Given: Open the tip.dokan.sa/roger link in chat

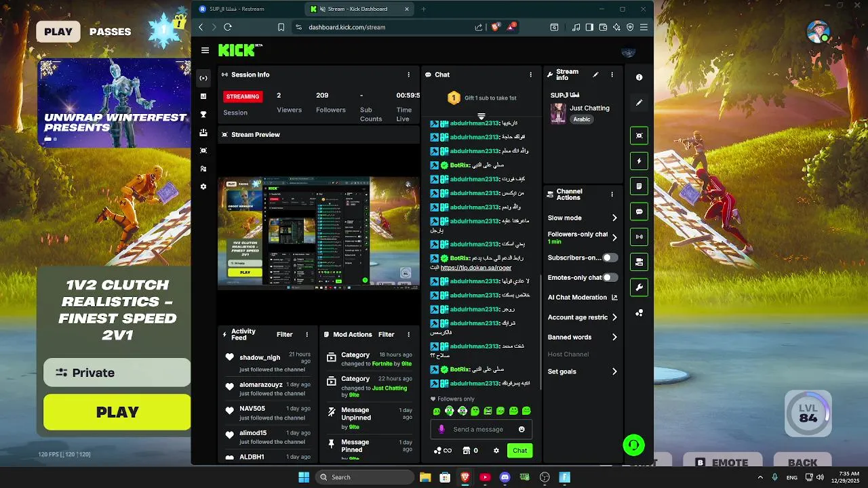Looking at the screenshot, I should [476, 268].
